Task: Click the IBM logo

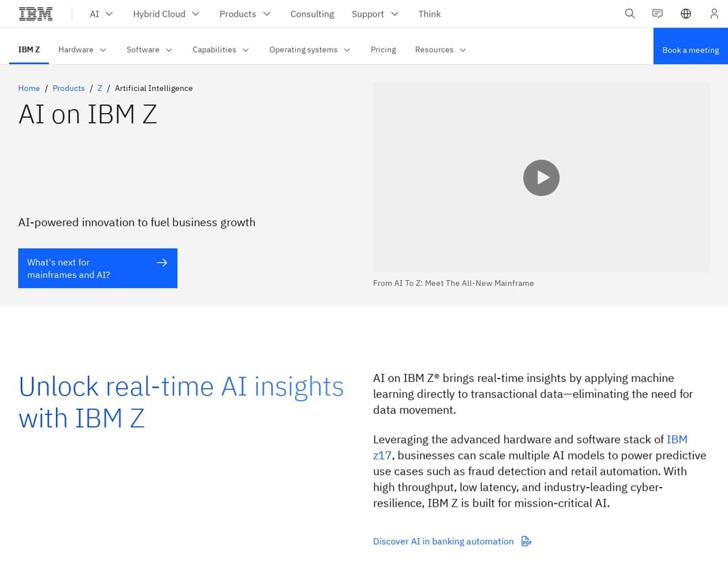Action: (35, 14)
